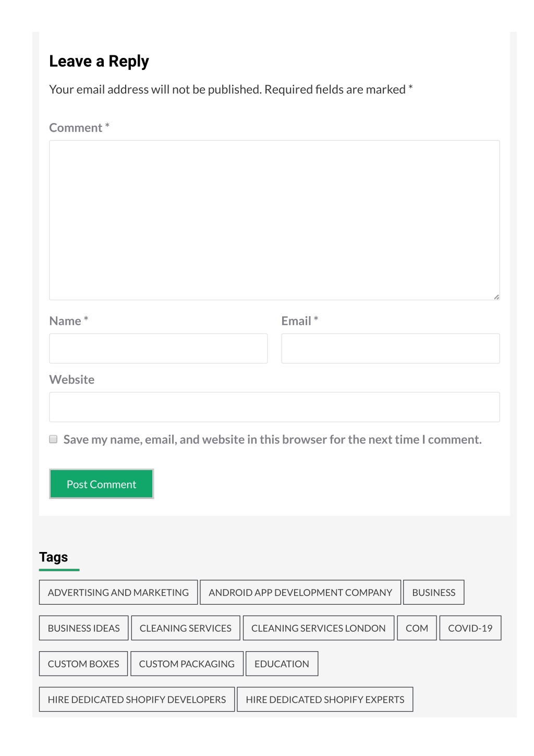Image resolution: width=534 pixels, height=756 pixels.
Task: Submit with the Post Comment button
Action: point(102,484)
